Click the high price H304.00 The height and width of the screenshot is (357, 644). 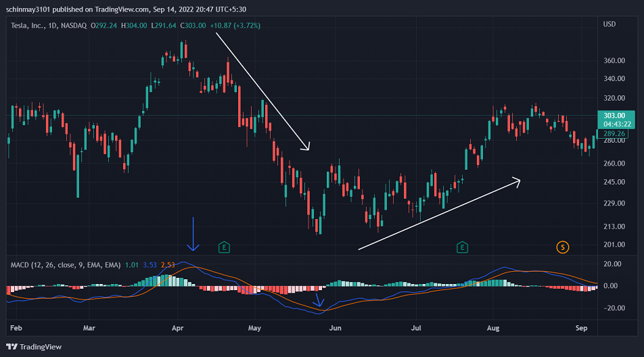pos(134,26)
